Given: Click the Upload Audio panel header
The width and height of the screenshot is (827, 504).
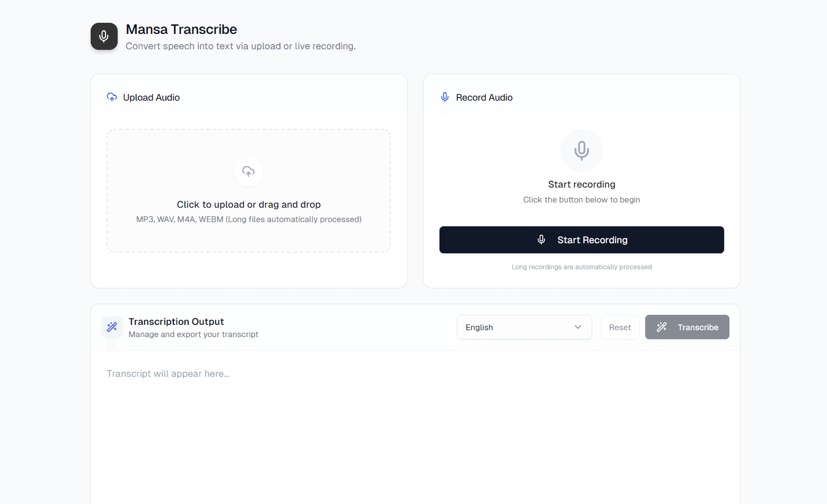Looking at the screenshot, I should pyautogui.click(x=151, y=97).
